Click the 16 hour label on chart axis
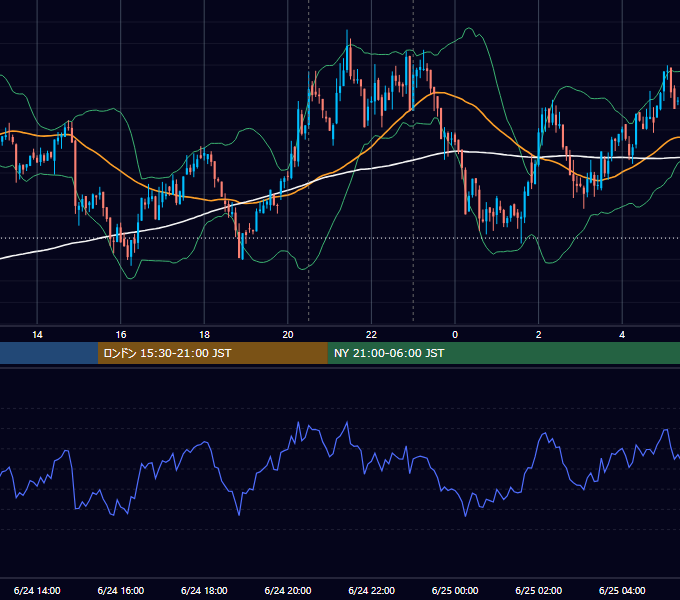 pyautogui.click(x=121, y=335)
